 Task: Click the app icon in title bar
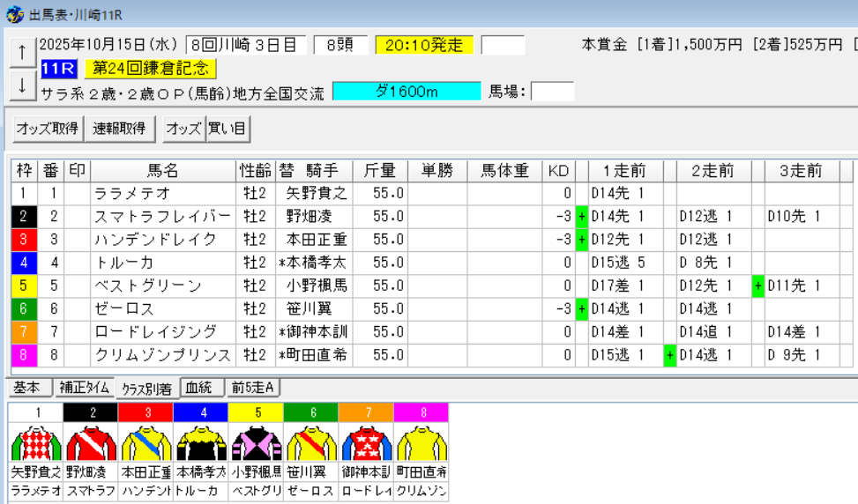point(14,14)
